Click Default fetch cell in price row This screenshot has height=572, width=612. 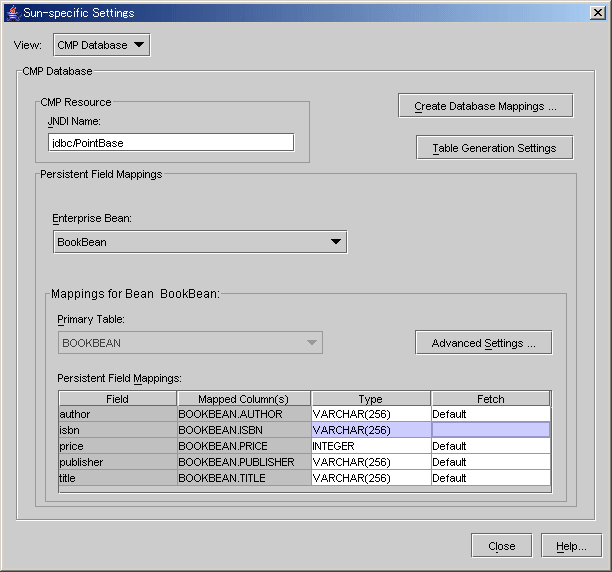tap(491, 446)
